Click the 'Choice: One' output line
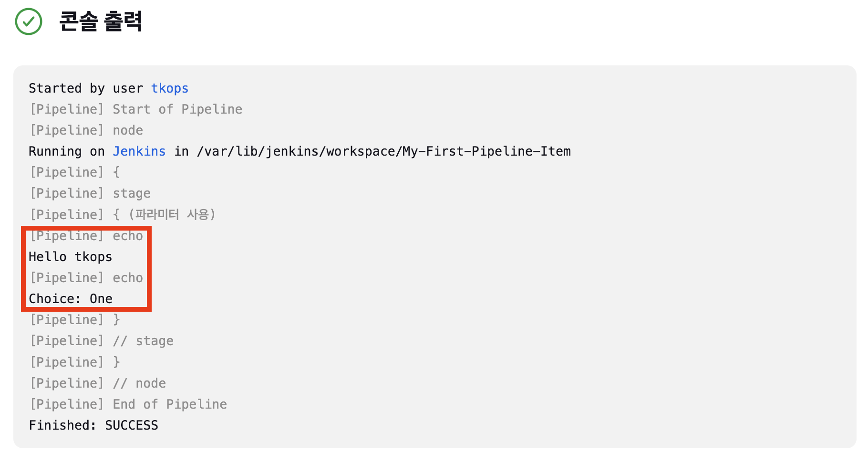The width and height of the screenshot is (868, 464). tap(71, 299)
